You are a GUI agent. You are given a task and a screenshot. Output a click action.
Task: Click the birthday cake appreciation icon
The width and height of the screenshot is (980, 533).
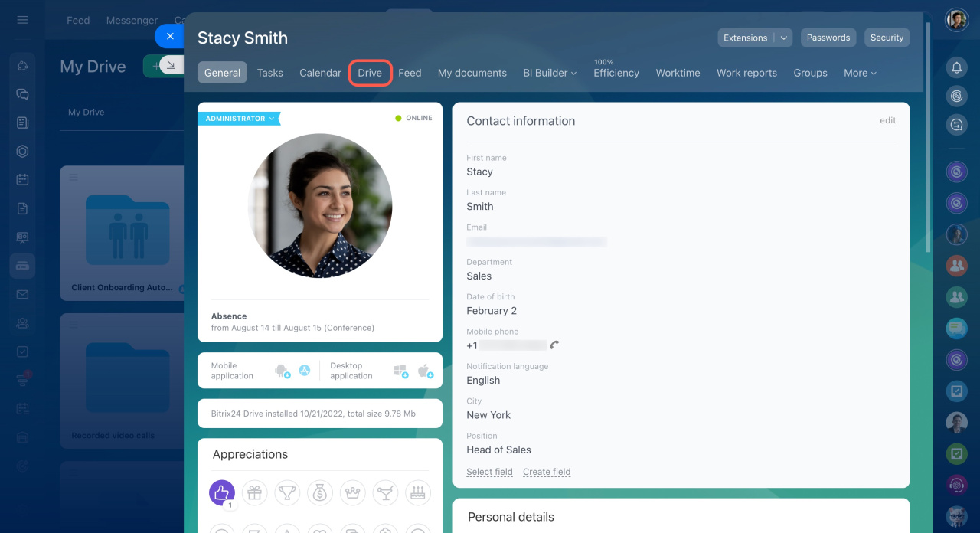point(417,492)
